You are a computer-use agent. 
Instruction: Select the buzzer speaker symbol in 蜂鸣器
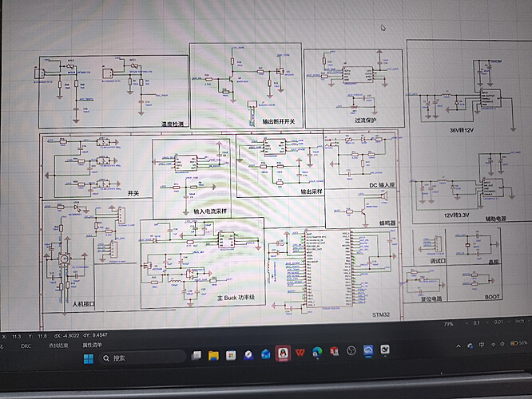click(x=383, y=196)
